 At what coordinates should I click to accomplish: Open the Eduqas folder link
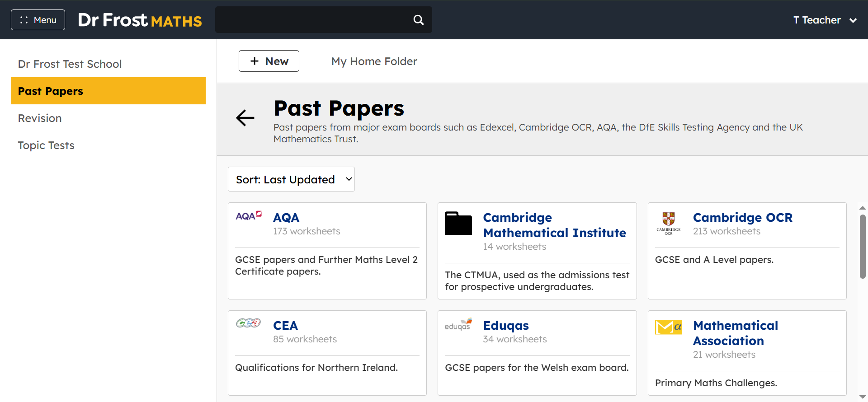506,326
